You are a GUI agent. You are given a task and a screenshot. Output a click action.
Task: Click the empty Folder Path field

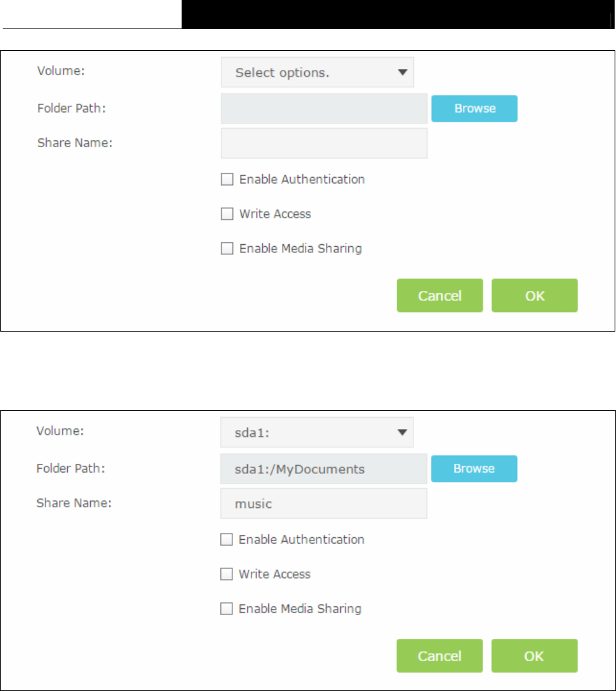click(x=324, y=108)
